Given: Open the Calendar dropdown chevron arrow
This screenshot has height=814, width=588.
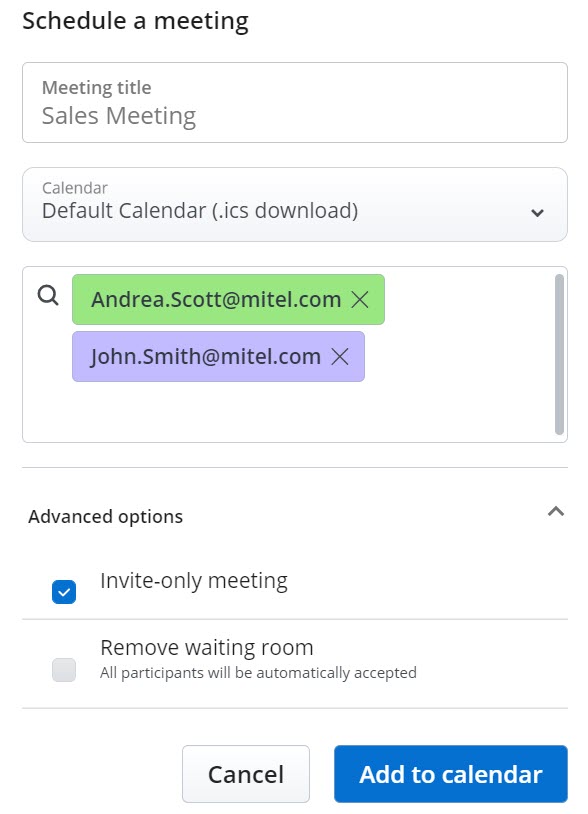Looking at the screenshot, I should (538, 212).
